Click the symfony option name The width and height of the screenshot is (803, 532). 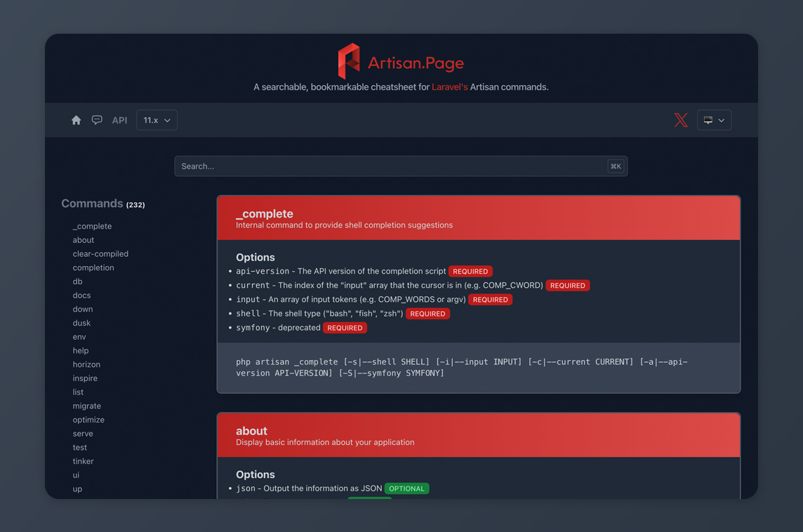pos(253,328)
